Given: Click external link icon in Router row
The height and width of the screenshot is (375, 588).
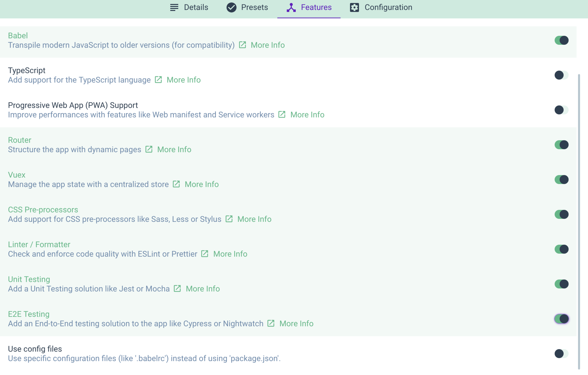Looking at the screenshot, I should pos(149,149).
